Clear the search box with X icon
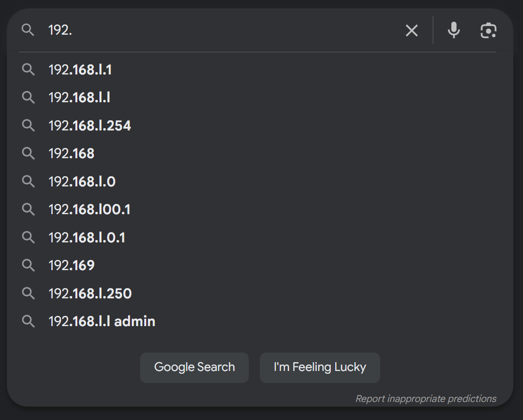The height and width of the screenshot is (420, 523). click(412, 31)
